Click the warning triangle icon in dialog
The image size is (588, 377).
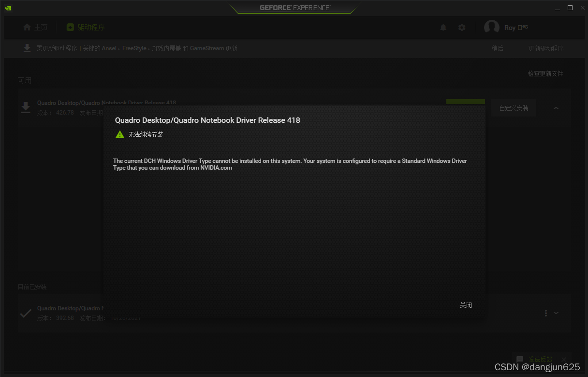[x=120, y=134]
